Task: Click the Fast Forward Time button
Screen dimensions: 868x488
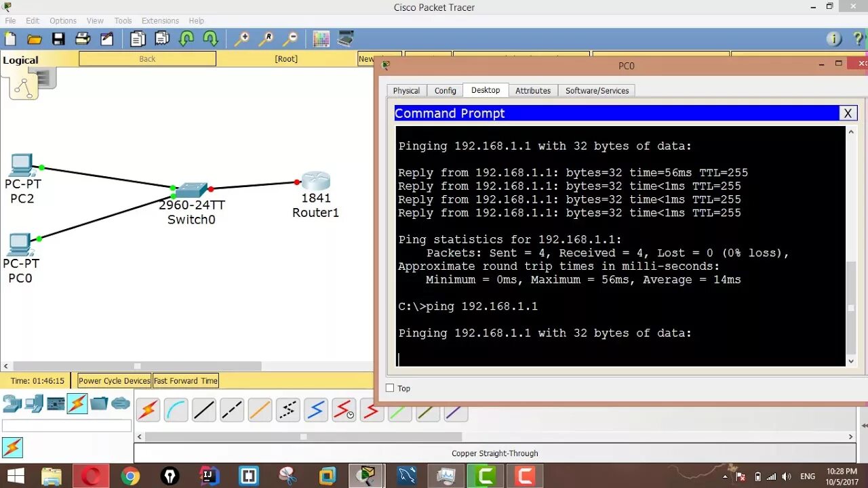Action: (186, 381)
